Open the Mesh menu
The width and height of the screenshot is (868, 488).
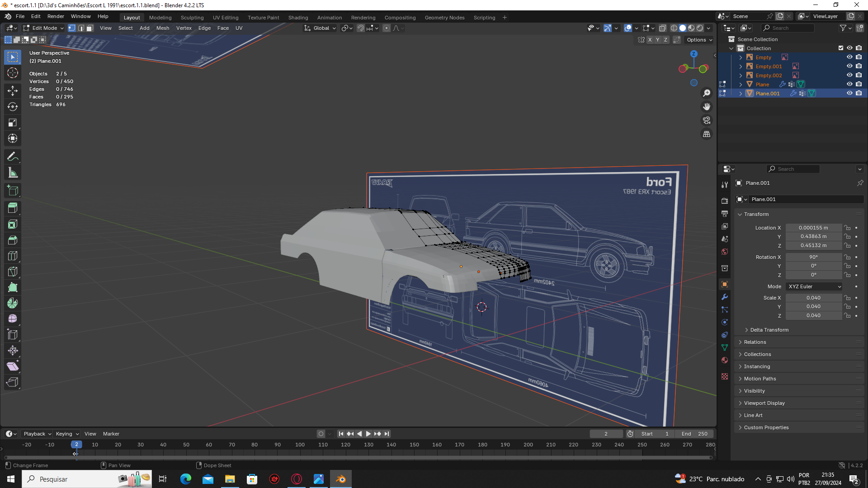click(x=163, y=28)
